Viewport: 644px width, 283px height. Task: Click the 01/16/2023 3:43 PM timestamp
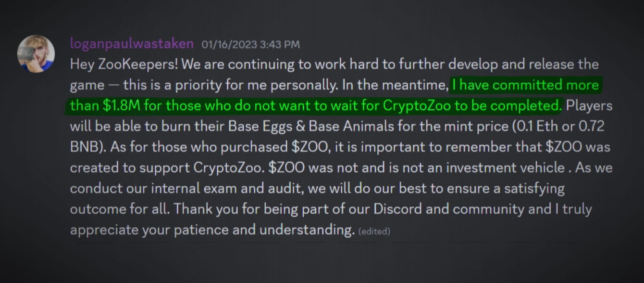pyautogui.click(x=250, y=44)
